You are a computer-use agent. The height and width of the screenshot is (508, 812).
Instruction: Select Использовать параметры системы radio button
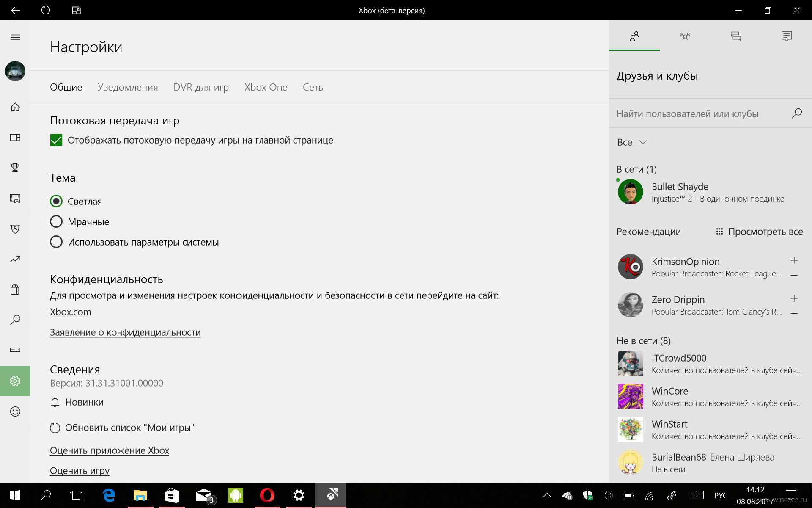pos(56,242)
